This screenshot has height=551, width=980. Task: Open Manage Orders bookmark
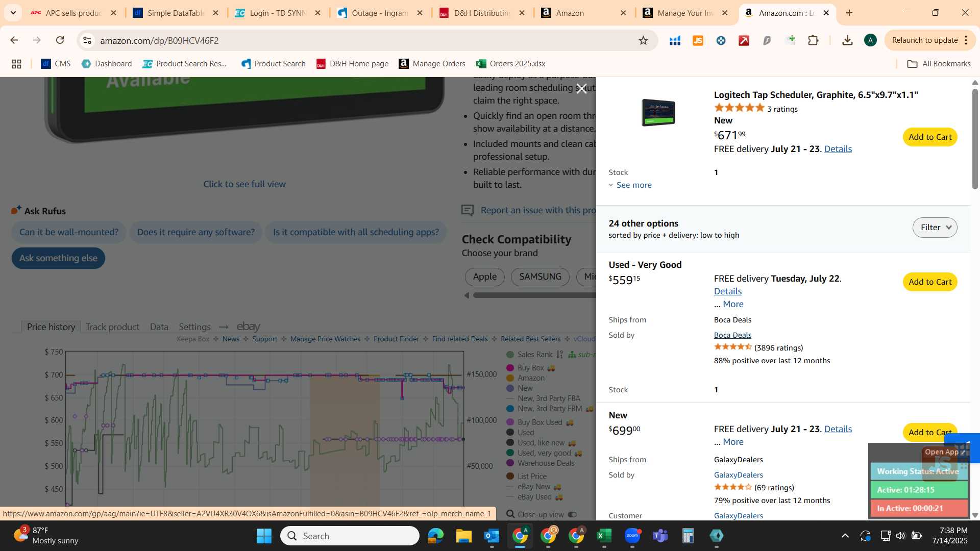tap(432, 64)
